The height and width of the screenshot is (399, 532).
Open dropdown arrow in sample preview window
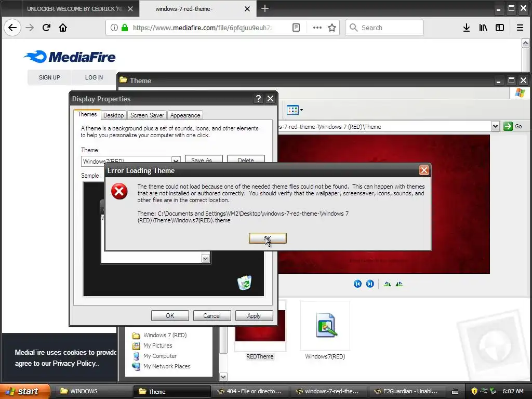tap(206, 259)
